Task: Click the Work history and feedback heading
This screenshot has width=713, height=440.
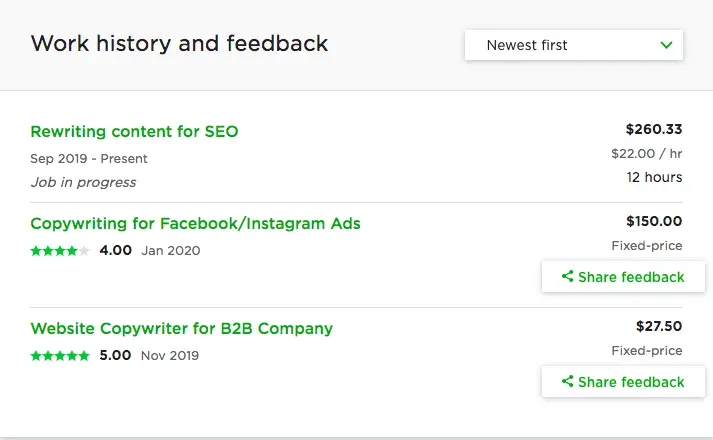Action: [179, 44]
